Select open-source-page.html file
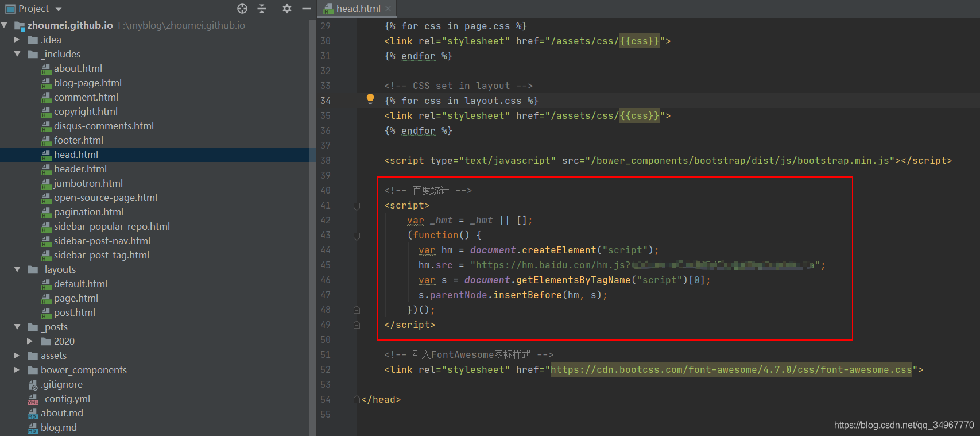 106,198
